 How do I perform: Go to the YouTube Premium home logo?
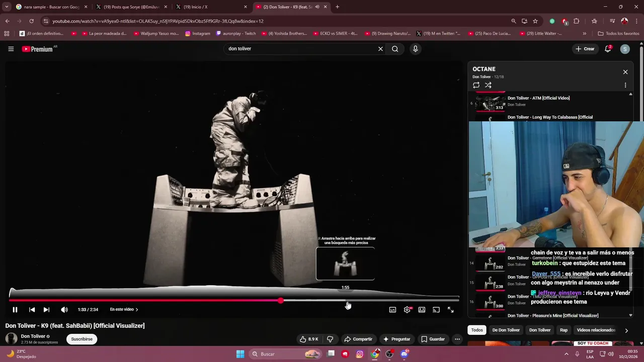(38, 49)
